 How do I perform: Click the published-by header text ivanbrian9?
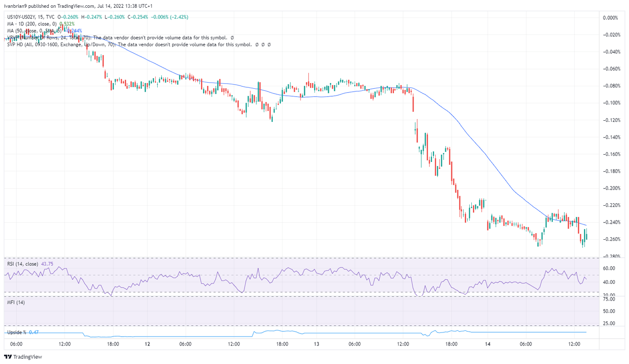[x=16, y=6]
